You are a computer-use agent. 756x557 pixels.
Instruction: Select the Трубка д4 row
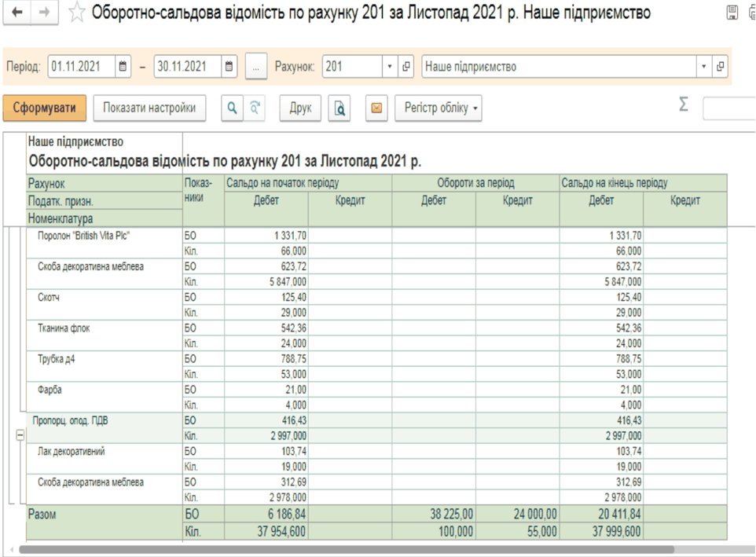(x=105, y=367)
